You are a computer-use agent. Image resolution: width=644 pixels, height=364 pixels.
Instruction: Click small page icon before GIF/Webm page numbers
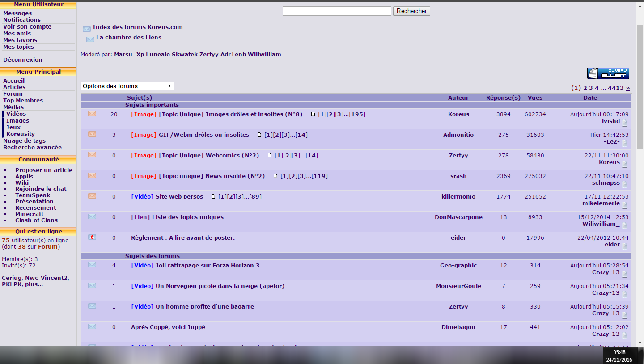pyautogui.click(x=259, y=135)
